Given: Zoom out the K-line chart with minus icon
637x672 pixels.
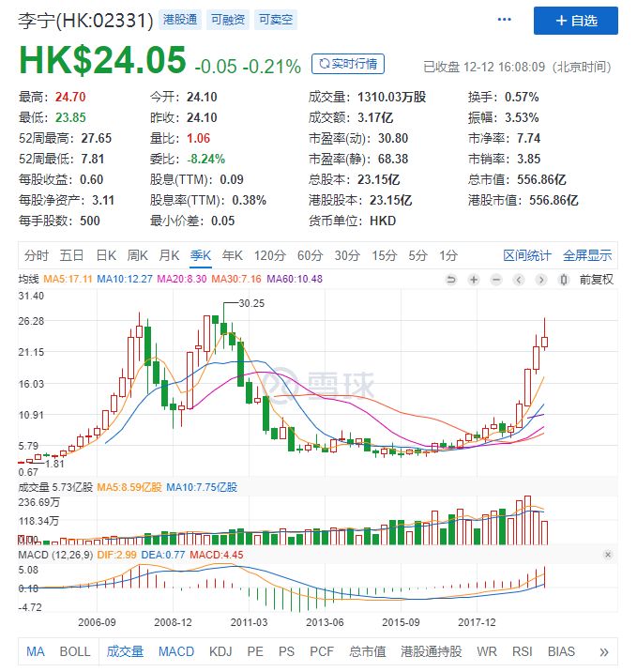Looking at the screenshot, I should 496,280.
